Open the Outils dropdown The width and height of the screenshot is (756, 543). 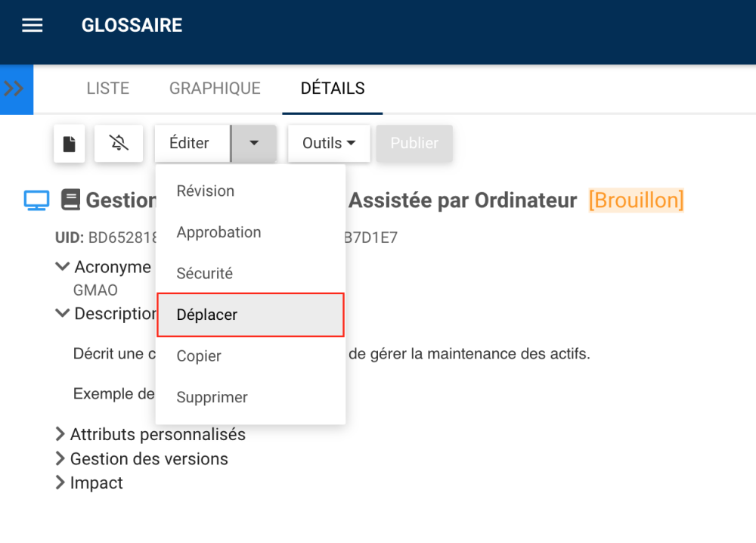click(x=329, y=143)
